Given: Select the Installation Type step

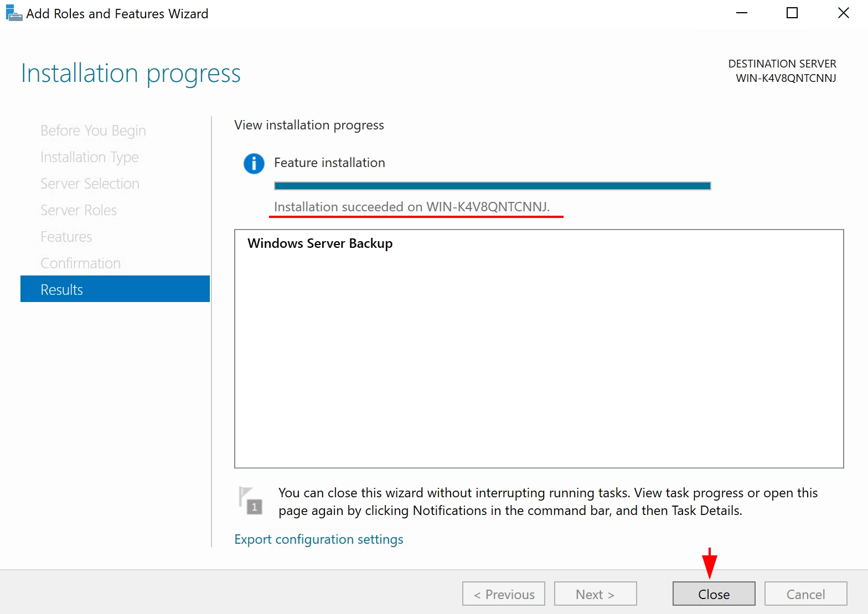Looking at the screenshot, I should coord(90,157).
